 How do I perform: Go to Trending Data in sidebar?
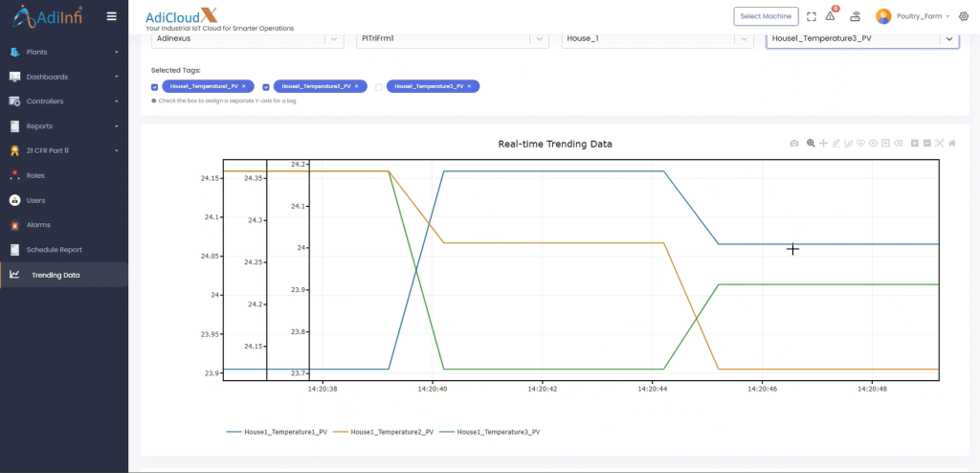(64, 275)
